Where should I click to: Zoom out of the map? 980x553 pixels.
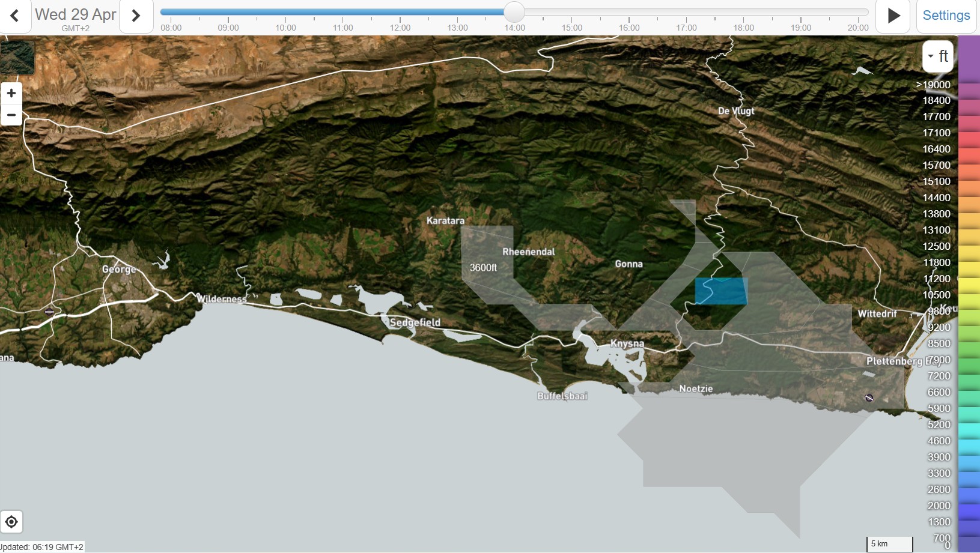11,115
